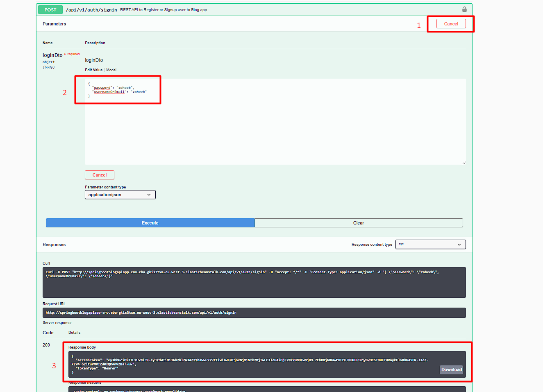Open the Parameter content type dropdown
543x392 pixels.
click(x=120, y=195)
